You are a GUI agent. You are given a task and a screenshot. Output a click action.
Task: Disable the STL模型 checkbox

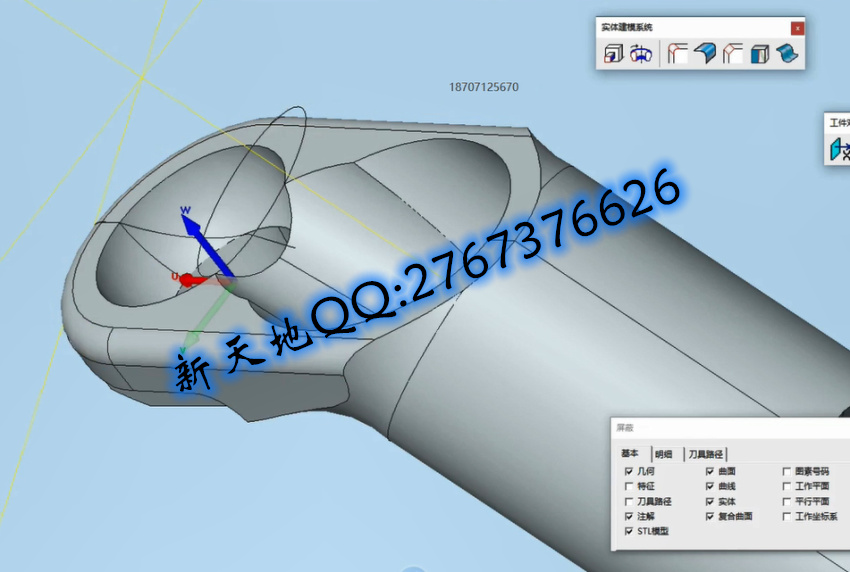pyautogui.click(x=629, y=531)
